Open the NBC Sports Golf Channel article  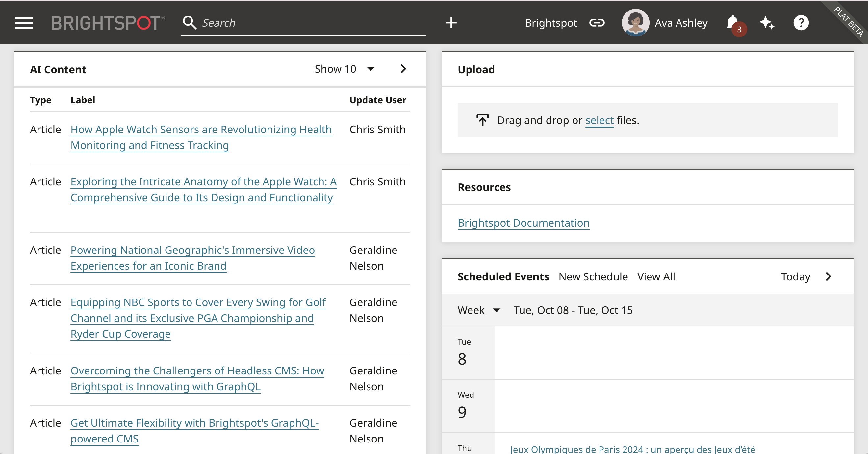(x=198, y=318)
